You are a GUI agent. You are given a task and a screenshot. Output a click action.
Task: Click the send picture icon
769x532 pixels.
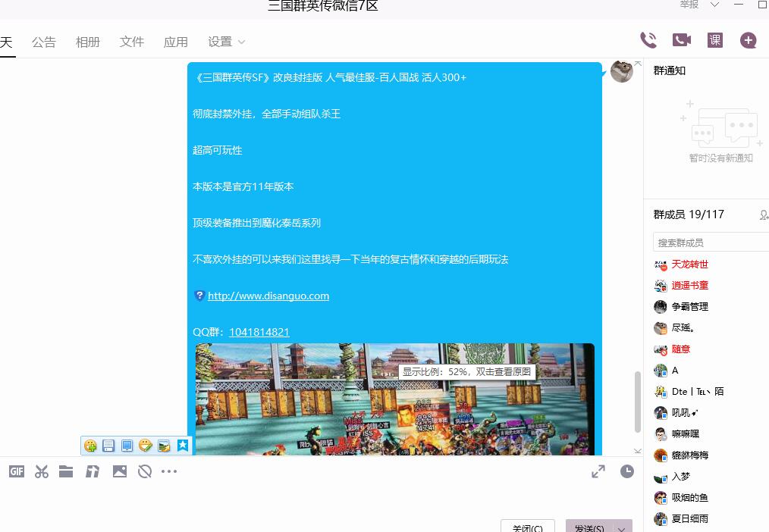point(120,471)
